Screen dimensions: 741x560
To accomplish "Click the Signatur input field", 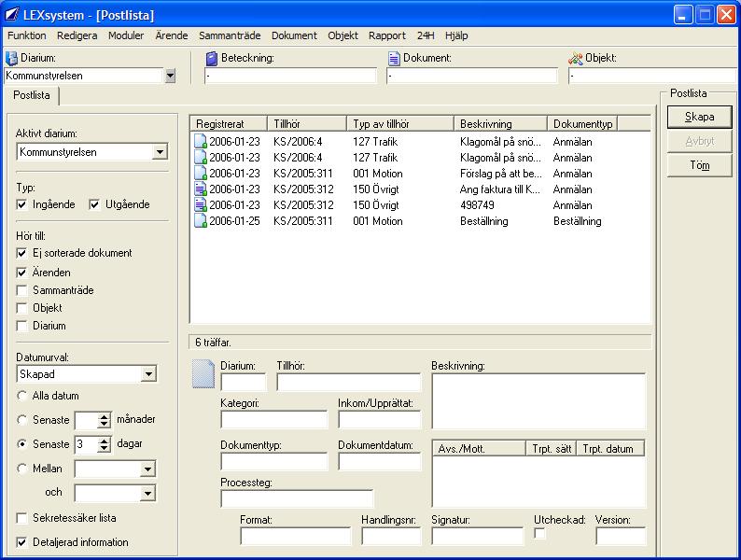I will coord(478,537).
